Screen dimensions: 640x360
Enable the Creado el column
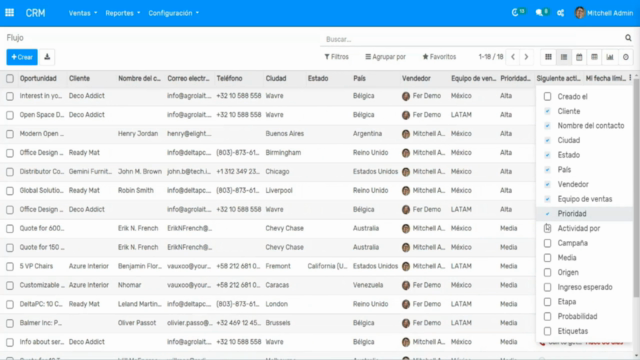[547, 97]
